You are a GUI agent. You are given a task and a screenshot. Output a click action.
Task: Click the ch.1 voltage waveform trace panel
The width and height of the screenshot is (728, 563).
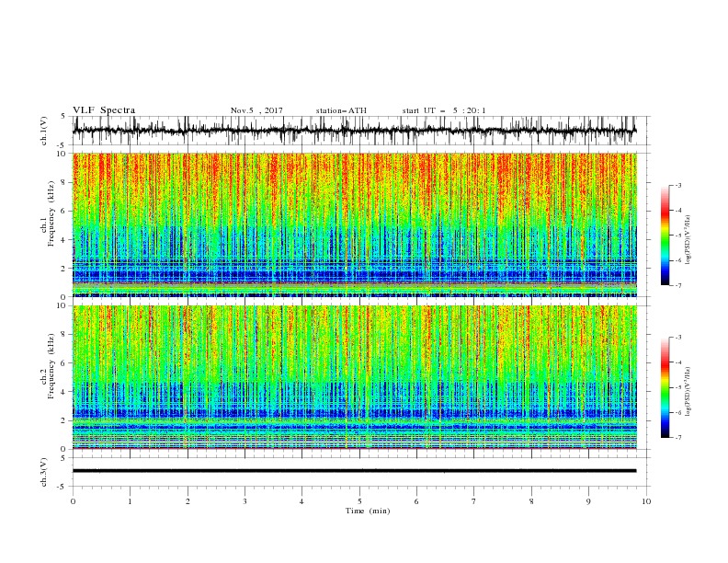tap(361, 131)
